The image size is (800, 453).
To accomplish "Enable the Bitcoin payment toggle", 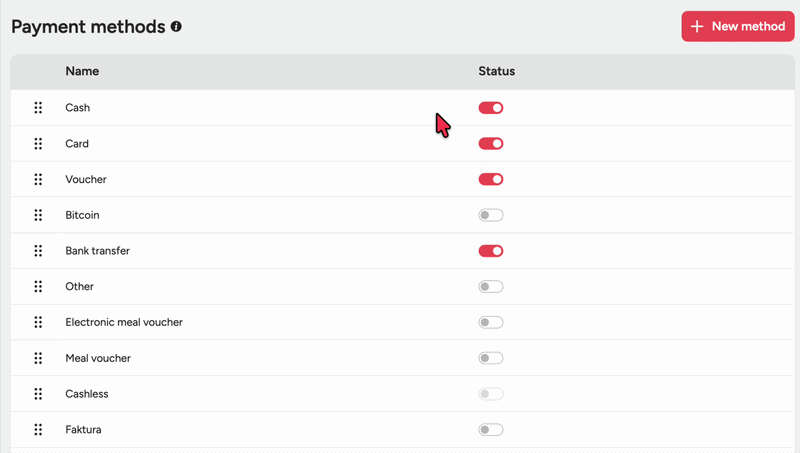I will pos(490,215).
